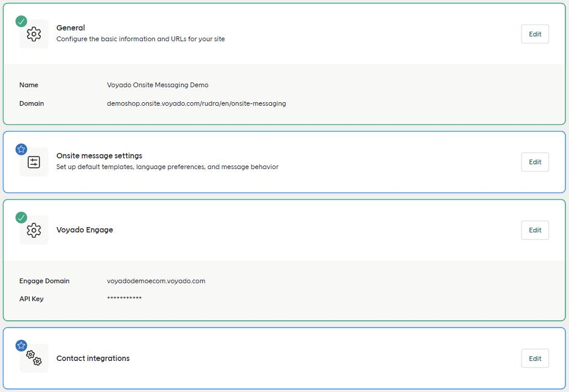Viewport: 569px width, 392px height.
Task: Click the green checkmark badge on General
Action: click(x=22, y=22)
